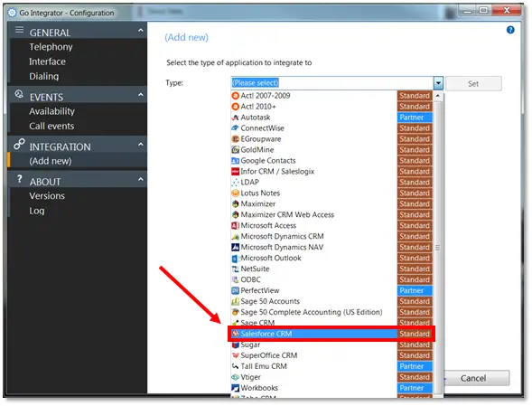Click the Autotask icon
This screenshot has width=532, height=406.
coord(235,118)
